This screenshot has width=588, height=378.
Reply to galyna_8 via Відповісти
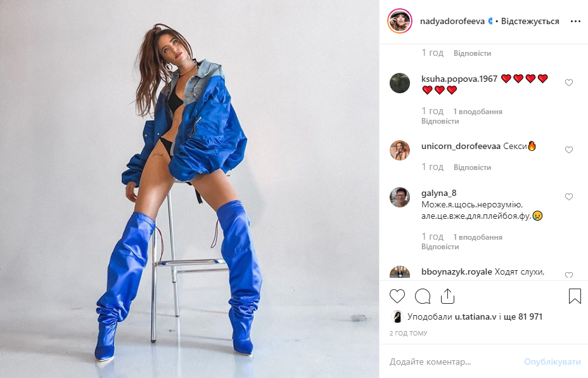click(440, 247)
